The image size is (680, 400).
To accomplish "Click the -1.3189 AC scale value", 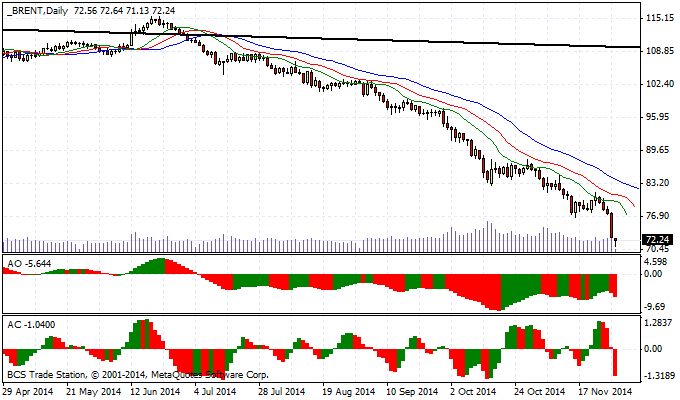I will (659, 376).
